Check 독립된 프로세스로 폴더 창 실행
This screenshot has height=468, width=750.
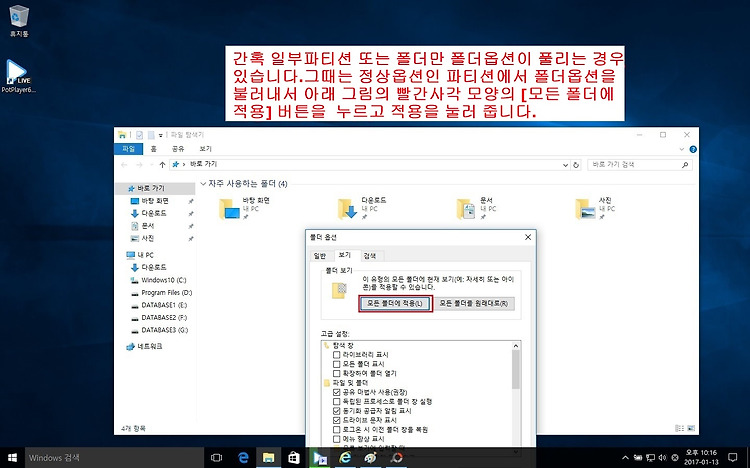click(336, 401)
